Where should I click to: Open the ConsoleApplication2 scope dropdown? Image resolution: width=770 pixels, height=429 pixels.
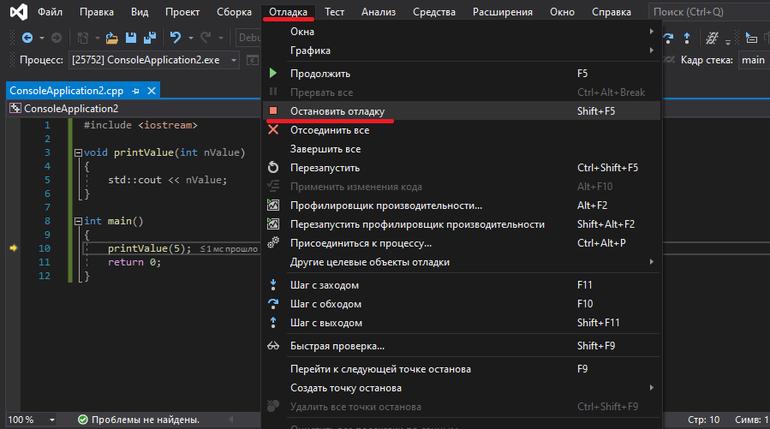tap(133, 108)
